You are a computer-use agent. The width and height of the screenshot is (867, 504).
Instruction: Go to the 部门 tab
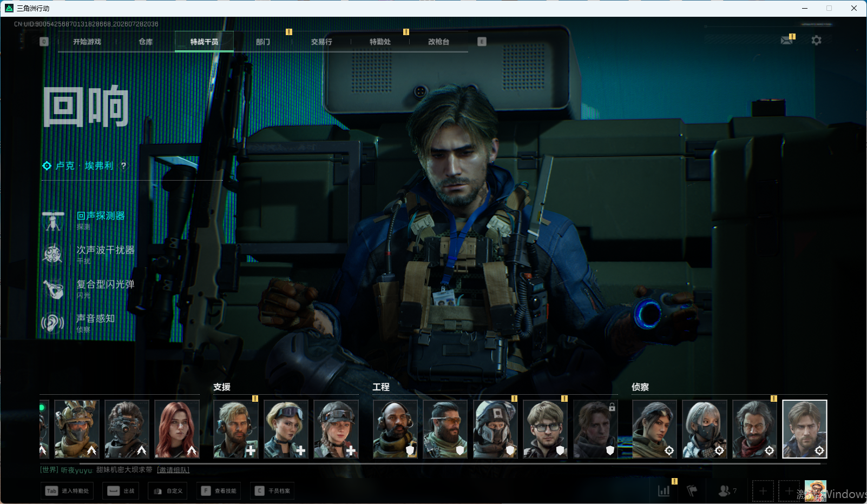pyautogui.click(x=263, y=42)
